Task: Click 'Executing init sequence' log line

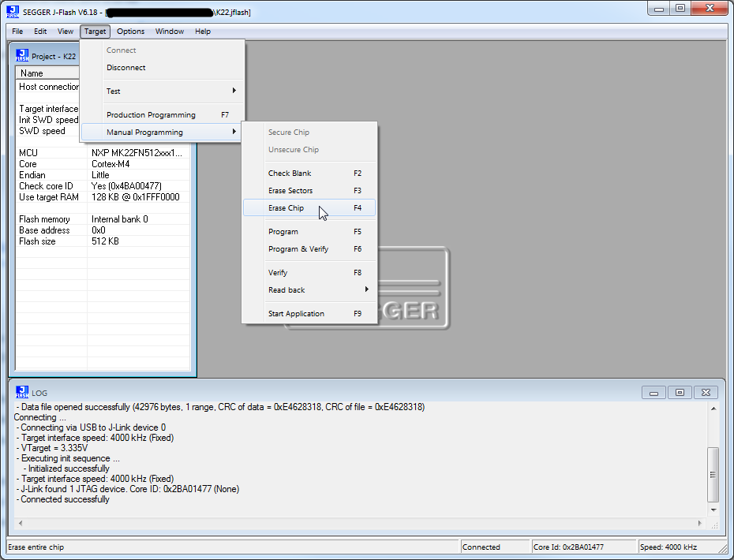Action: pos(67,458)
